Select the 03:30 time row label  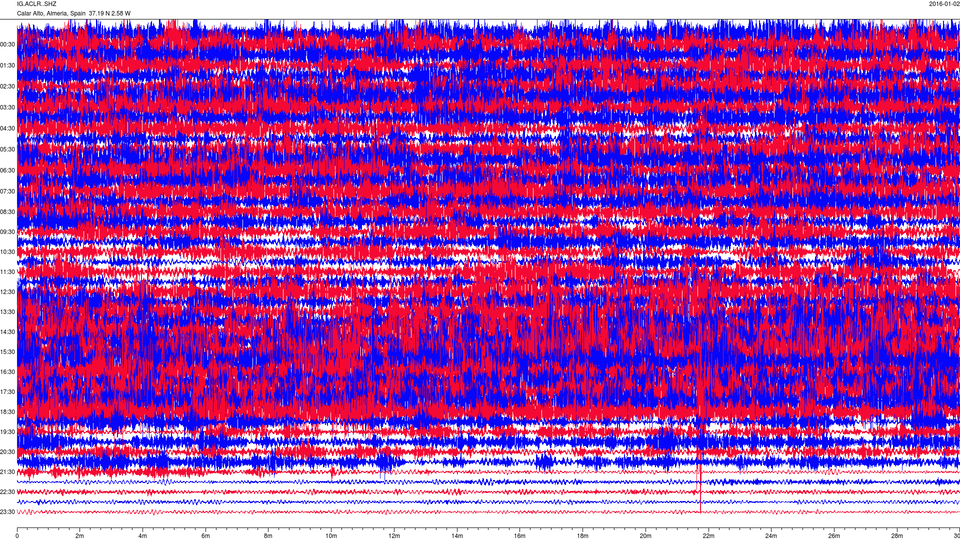7,108
